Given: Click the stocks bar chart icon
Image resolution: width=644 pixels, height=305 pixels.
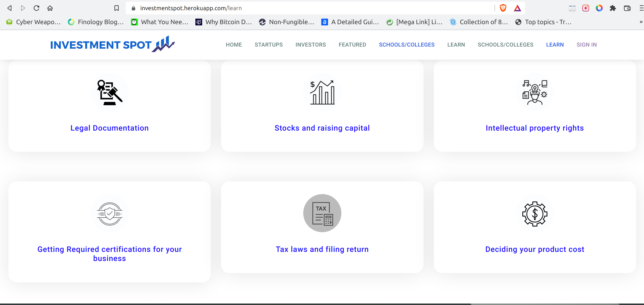Looking at the screenshot, I should pyautogui.click(x=322, y=92).
